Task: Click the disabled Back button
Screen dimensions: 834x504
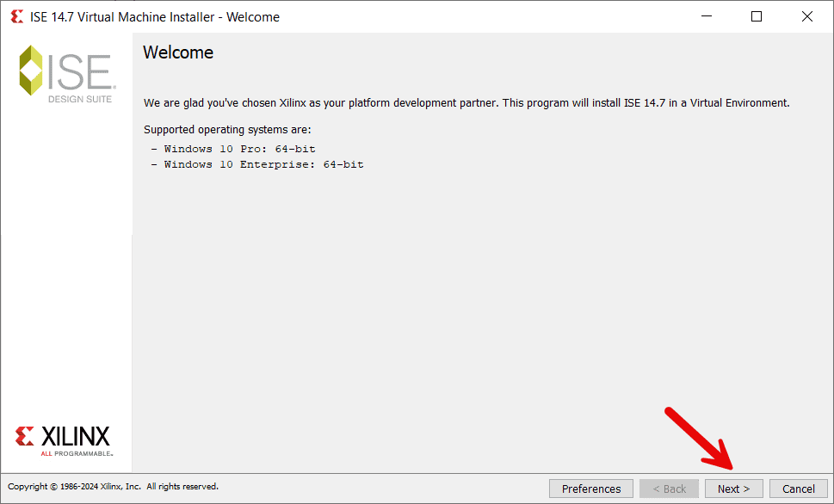Action: click(669, 488)
